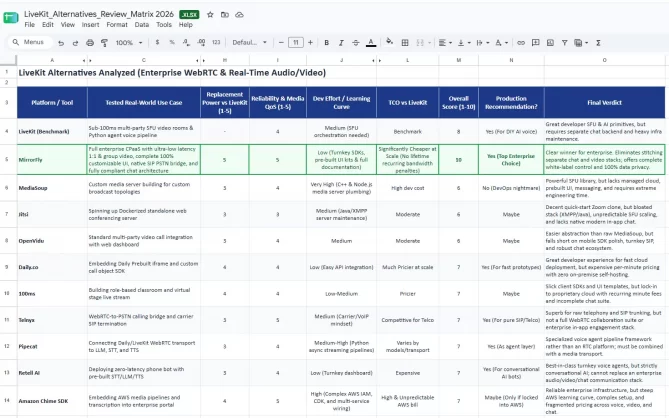Format selection as percent
The image size is (669, 418).
172,42
